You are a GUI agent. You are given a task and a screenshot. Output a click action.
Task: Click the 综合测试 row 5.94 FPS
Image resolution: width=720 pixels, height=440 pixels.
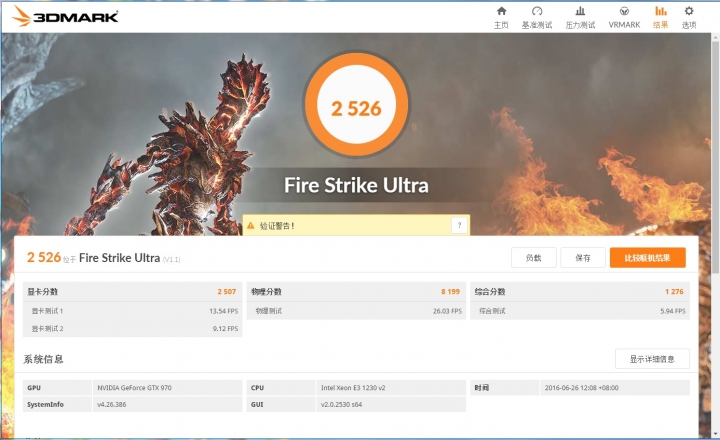pos(579,311)
